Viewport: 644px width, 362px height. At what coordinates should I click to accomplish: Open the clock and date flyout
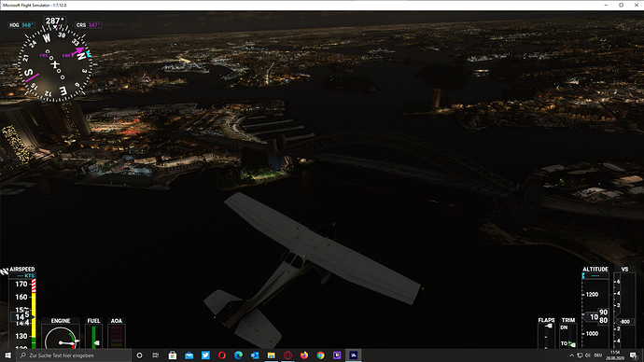[x=615, y=355]
